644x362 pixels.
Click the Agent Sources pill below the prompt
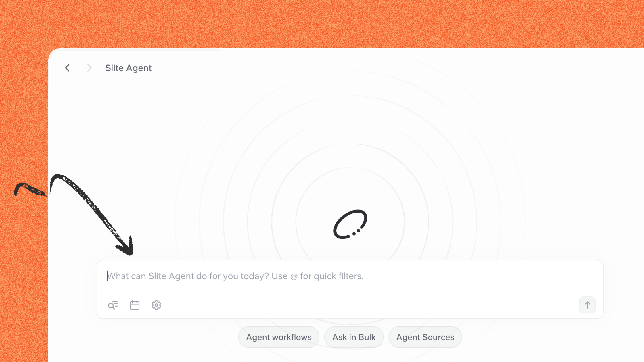coord(425,337)
